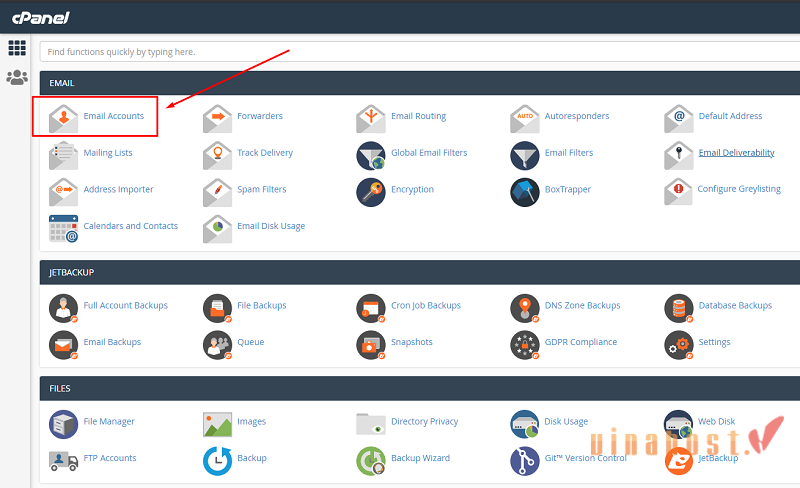Collapse the EMAIL section header

click(x=420, y=82)
